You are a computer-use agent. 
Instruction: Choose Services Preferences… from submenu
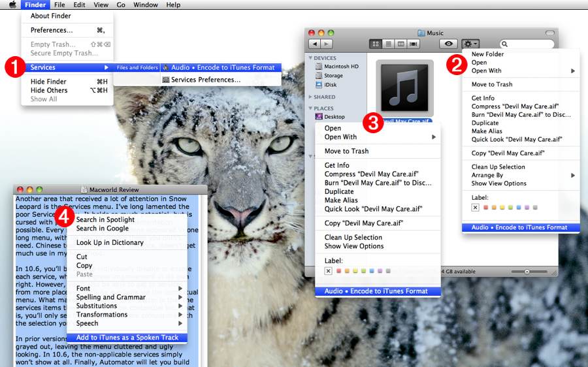tap(205, 80)
